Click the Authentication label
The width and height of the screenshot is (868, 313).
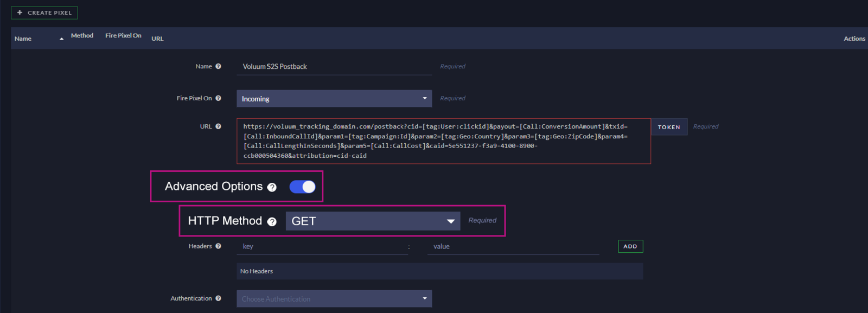coord(191,298)
